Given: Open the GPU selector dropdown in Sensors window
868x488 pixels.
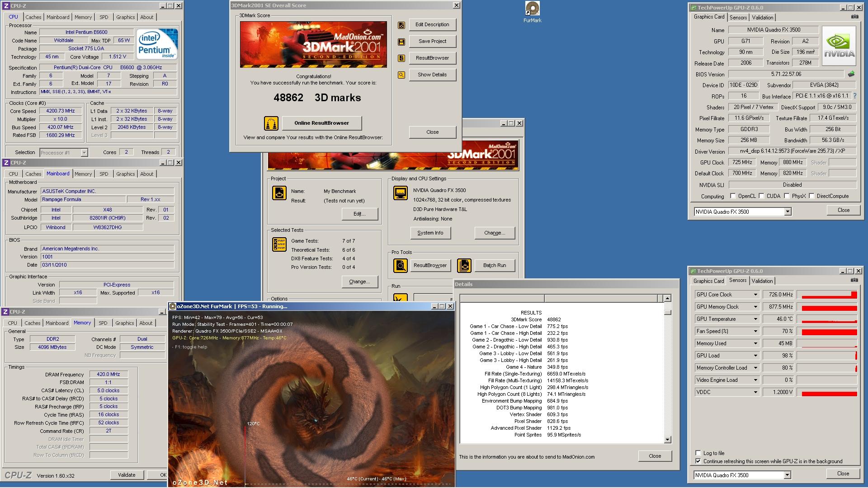Looking at the screenshot, I should coord(787,475).
